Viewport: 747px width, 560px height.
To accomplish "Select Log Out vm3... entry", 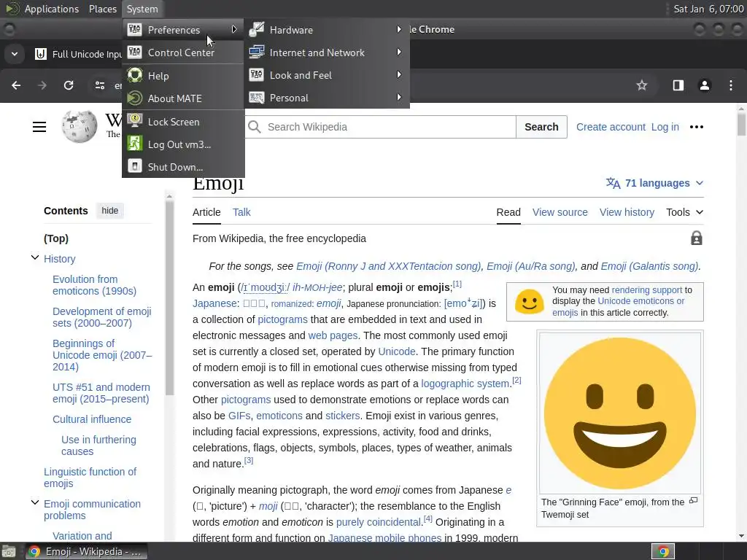I will click(x=183, y=144).
